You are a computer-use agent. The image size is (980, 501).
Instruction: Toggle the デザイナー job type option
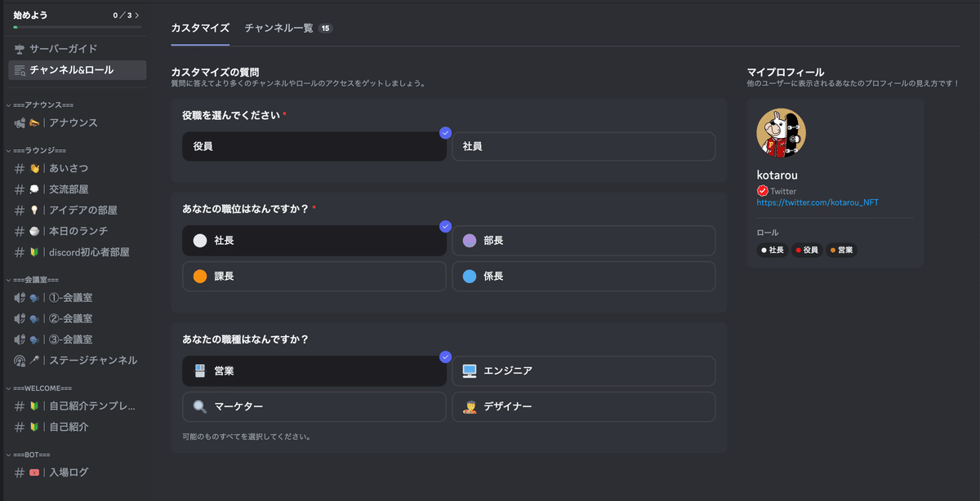point(584,406)
